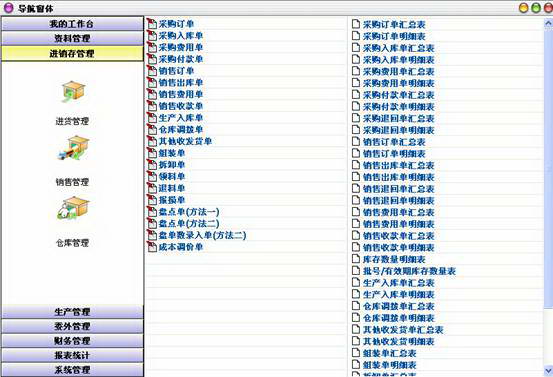Image resolution: width=553 pixels, height=377 pixels.
Task: Open the 报损单 form link
Action: click(x=172, y=200)
